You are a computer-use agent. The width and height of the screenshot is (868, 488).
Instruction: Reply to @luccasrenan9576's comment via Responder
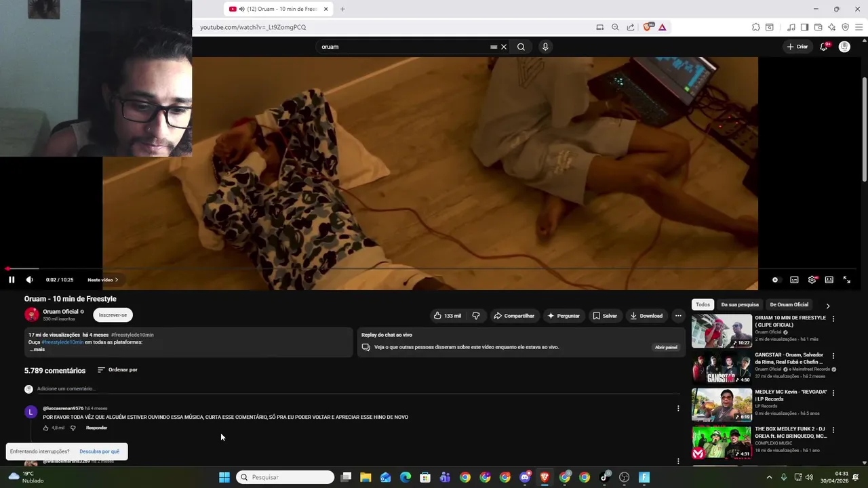click(x=96, y=428)
